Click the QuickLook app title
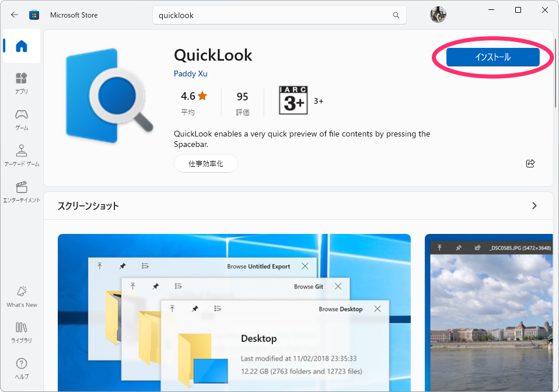559x392 pixels. click(213, 55)
